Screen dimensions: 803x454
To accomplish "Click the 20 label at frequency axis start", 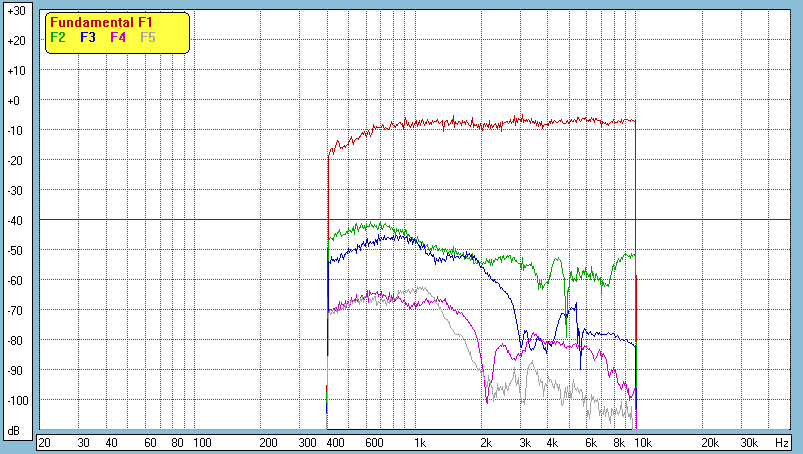I will [44, 442].
